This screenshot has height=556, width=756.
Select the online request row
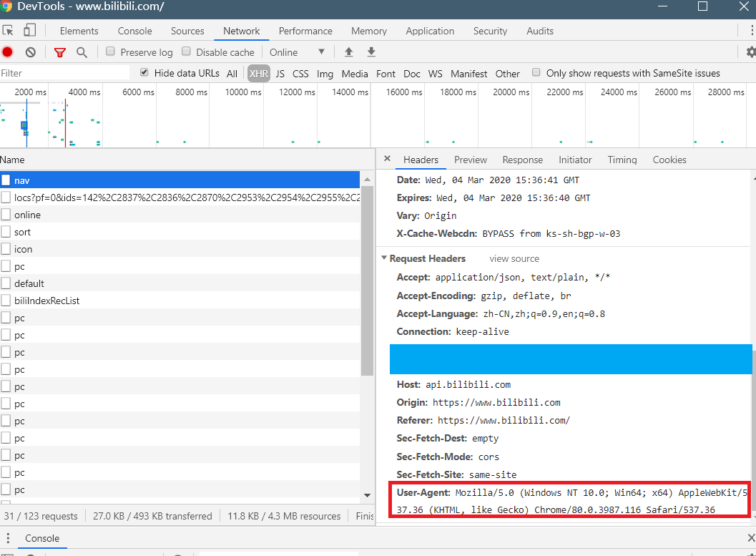click(x=180, y=215)
